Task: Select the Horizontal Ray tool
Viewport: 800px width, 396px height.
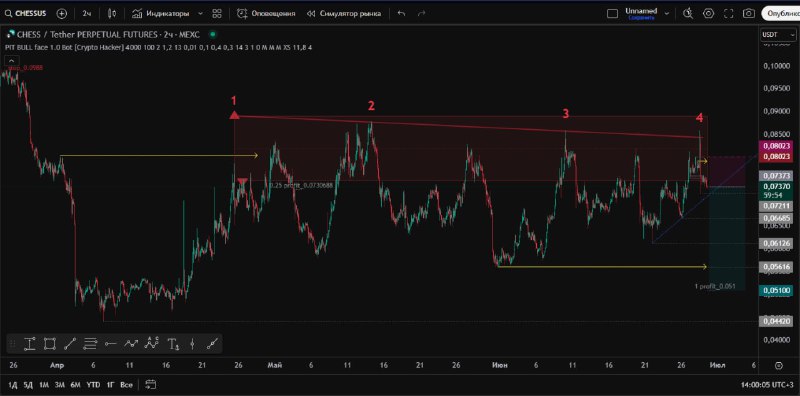Action: click(x=110, y=344)
